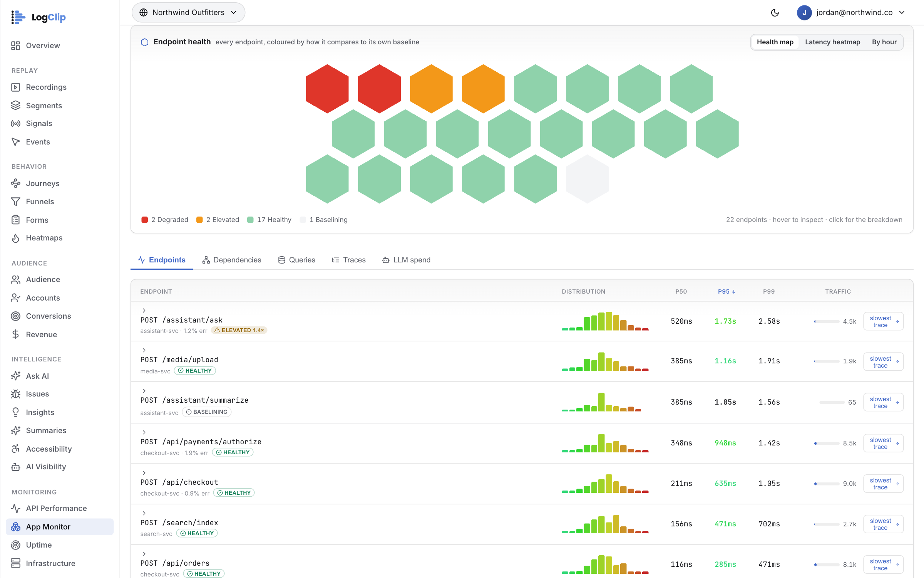This screenshot has height=578, width=924.
Task: Open slowest trace for /api/checkout
Action: pyautogui.click(x=884, y=484)
